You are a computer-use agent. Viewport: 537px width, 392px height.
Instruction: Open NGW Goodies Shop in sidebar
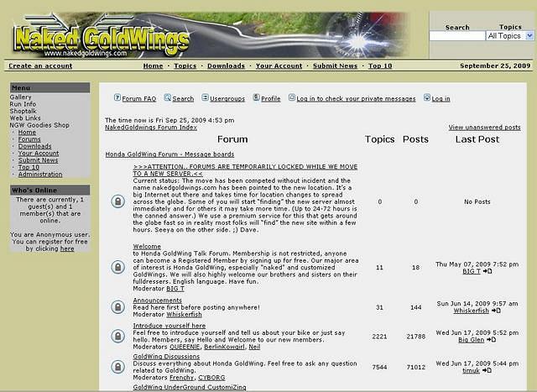pos(39,125)
